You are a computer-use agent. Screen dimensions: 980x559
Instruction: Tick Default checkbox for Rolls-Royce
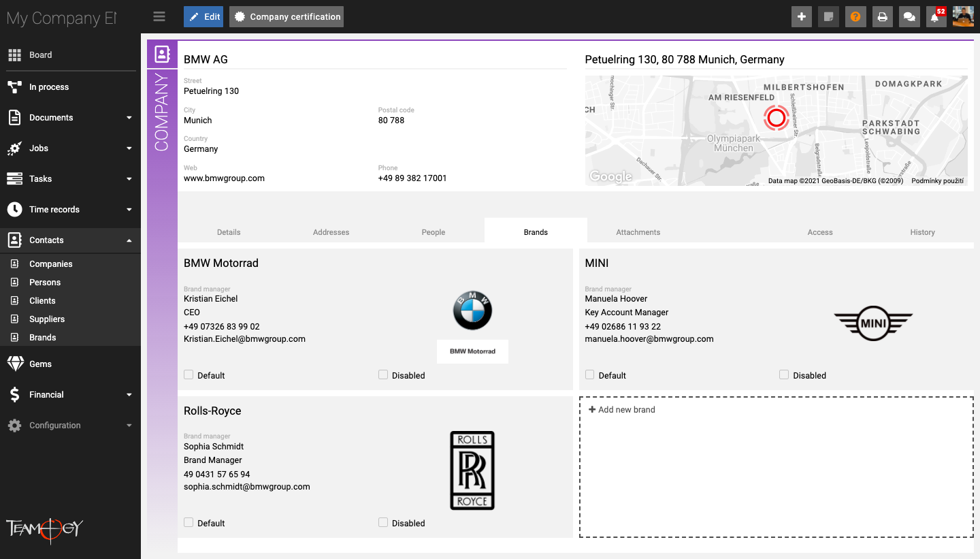click(x=189, y=522)
